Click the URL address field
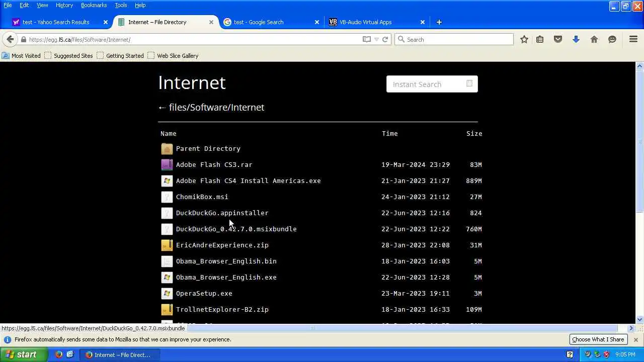644x362 pixels. tap(194, 39)
